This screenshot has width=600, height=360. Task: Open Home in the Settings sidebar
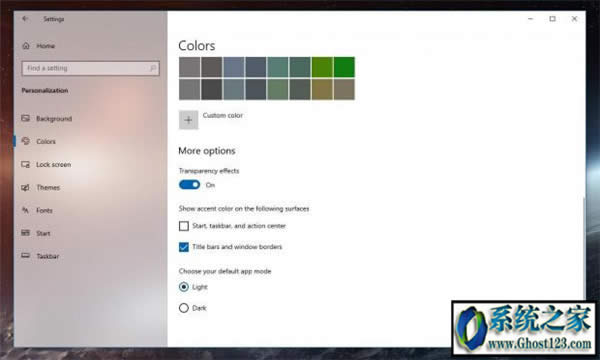coord(38,46)
